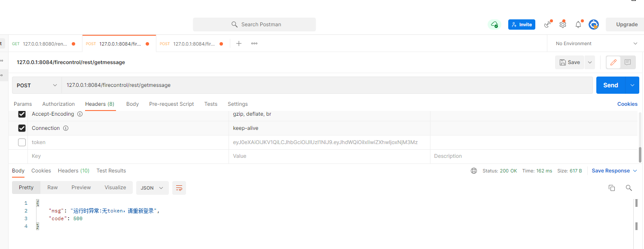Click the headers table vertical scrollbar
The height and width of the screenshot is (249, 644).
(x=640, y=154)
